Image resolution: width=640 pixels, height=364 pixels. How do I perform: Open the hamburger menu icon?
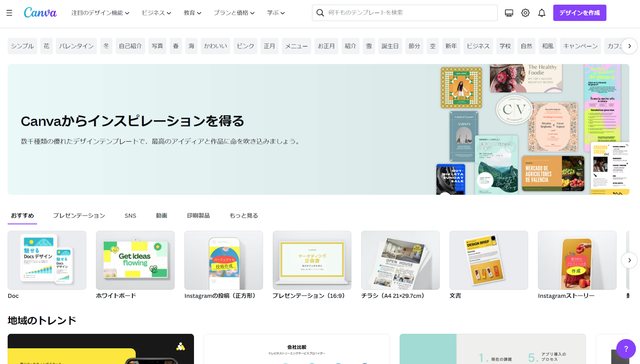coord(9,13)
